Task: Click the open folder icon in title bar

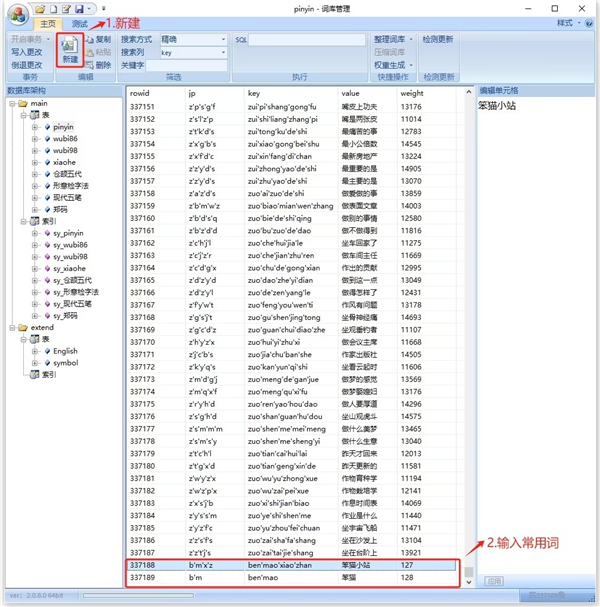Action: point(41,8)
